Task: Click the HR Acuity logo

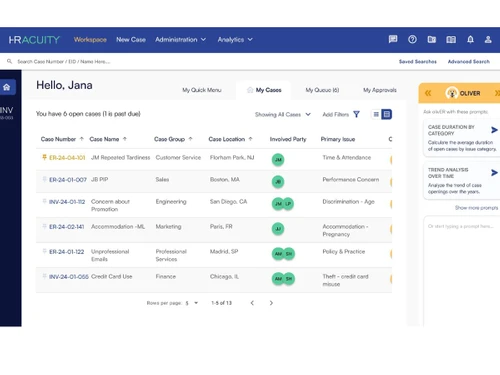Action: pos(34,40)
